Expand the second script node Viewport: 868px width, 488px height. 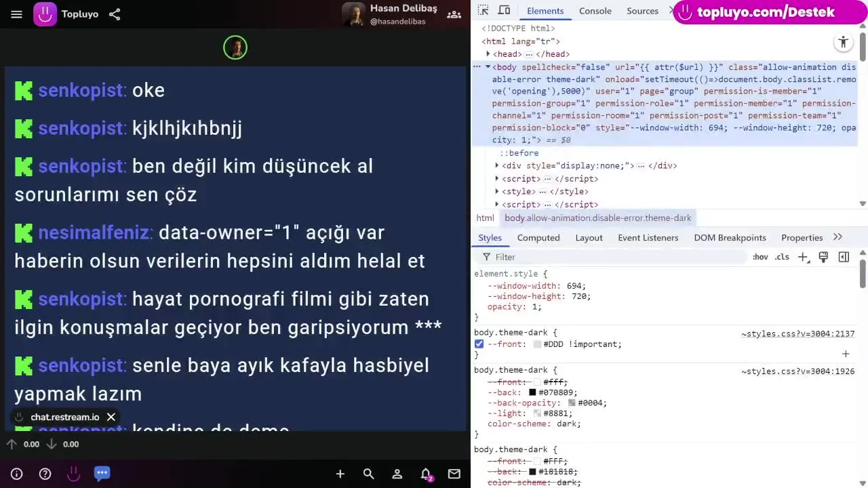(497, 204)
